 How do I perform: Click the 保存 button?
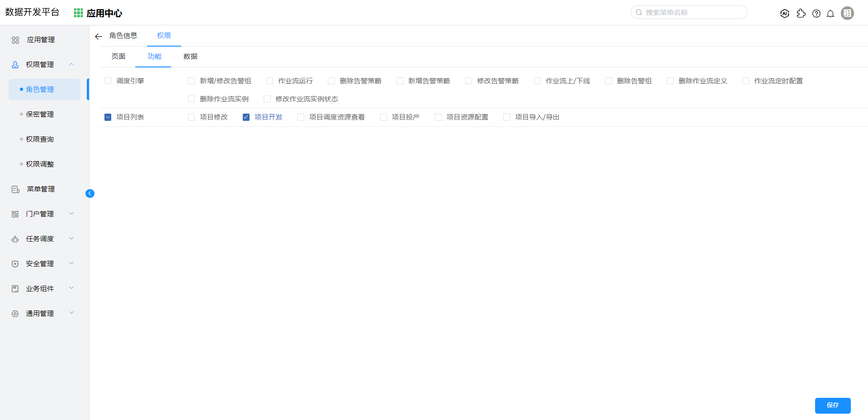click(832, 406)
